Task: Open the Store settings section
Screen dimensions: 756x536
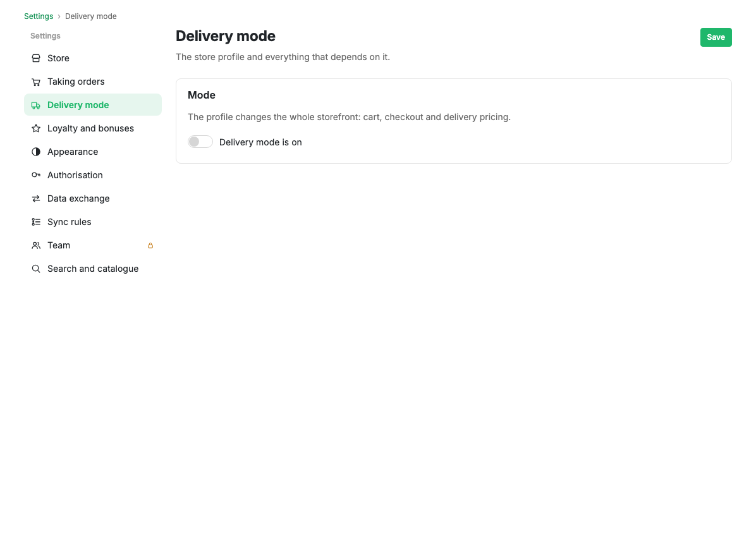Action: pos(92,58)
